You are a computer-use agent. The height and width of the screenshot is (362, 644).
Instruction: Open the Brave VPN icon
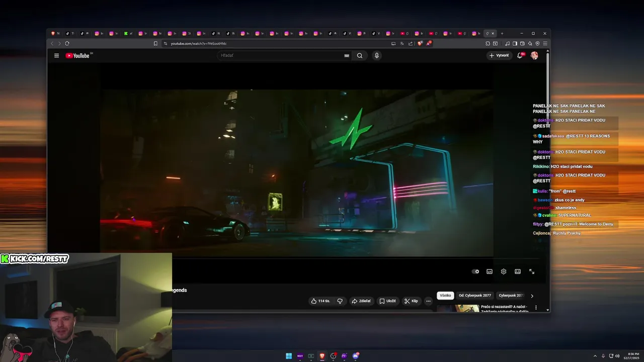pos(537,44)
